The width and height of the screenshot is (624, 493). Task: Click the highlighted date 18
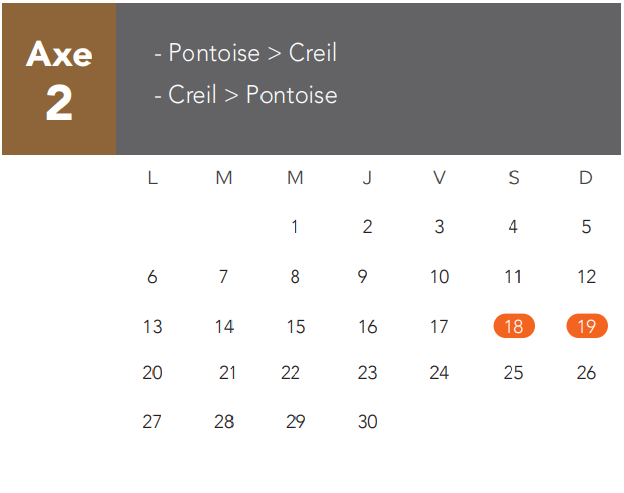[514, 326]
